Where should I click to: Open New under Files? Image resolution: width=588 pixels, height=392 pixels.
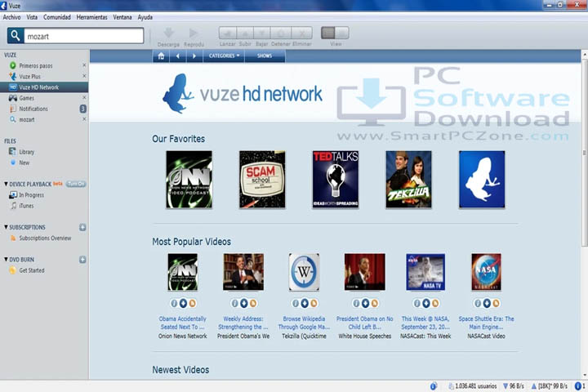point(24,163)
